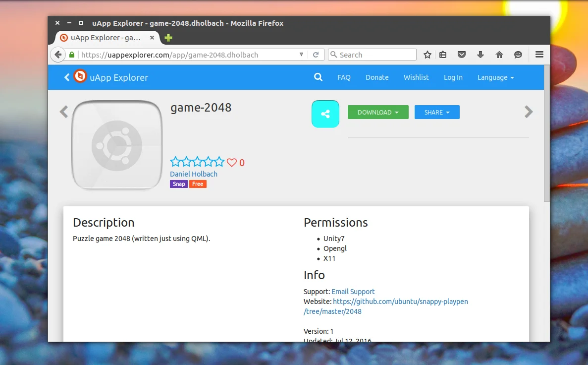Click the 'Puzzle game 2048' description text
Image resolution: width=588 pixels, height=365 pixels.
pos(141,239)
